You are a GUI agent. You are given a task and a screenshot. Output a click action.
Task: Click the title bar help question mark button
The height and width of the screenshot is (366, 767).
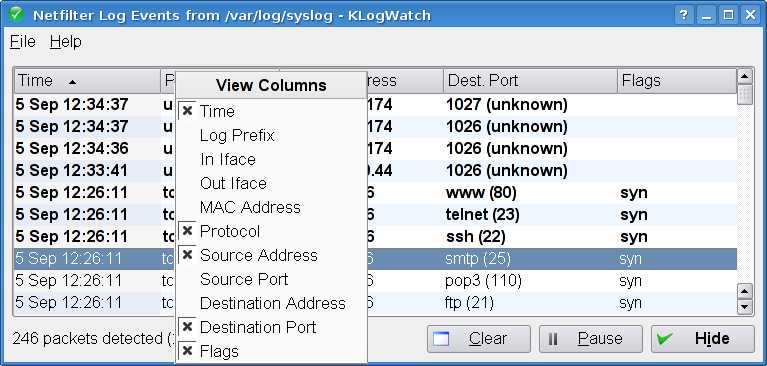(683, 15)
